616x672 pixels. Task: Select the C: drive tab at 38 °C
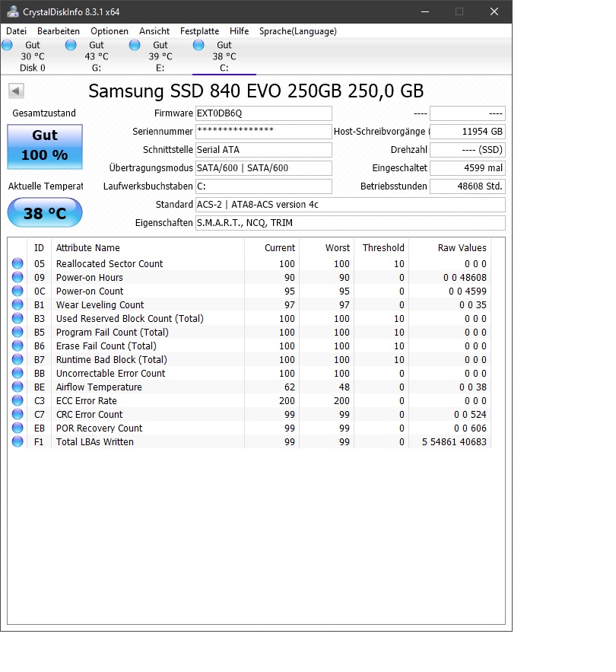[224, 56]
